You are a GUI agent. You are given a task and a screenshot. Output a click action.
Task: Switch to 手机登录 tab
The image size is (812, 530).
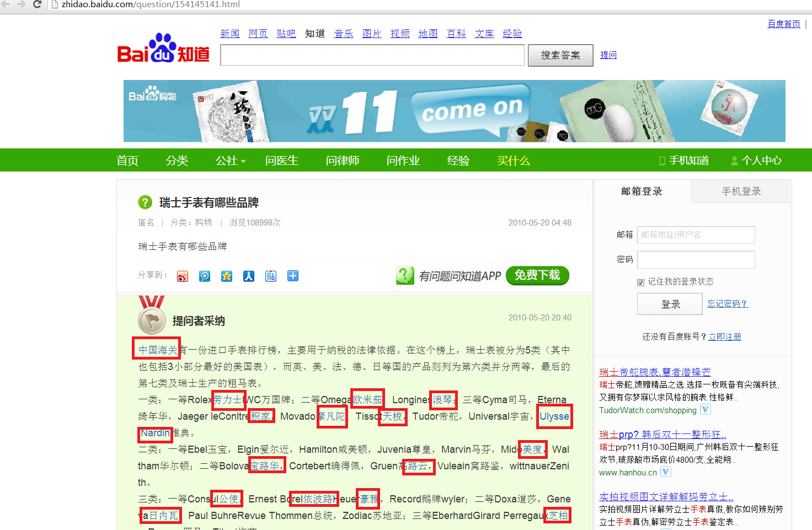coord(741,191)
